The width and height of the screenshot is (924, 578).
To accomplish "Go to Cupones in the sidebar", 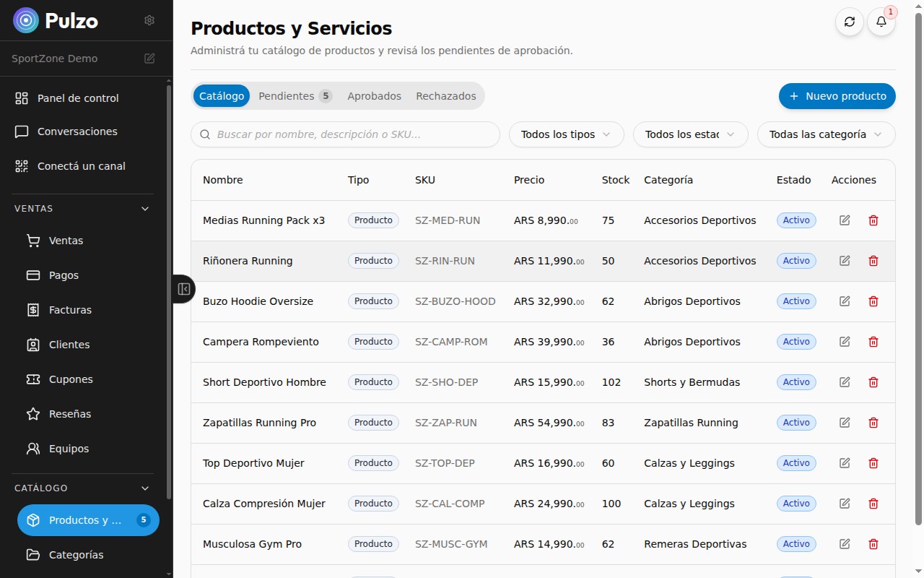I will tap(71, 379).
